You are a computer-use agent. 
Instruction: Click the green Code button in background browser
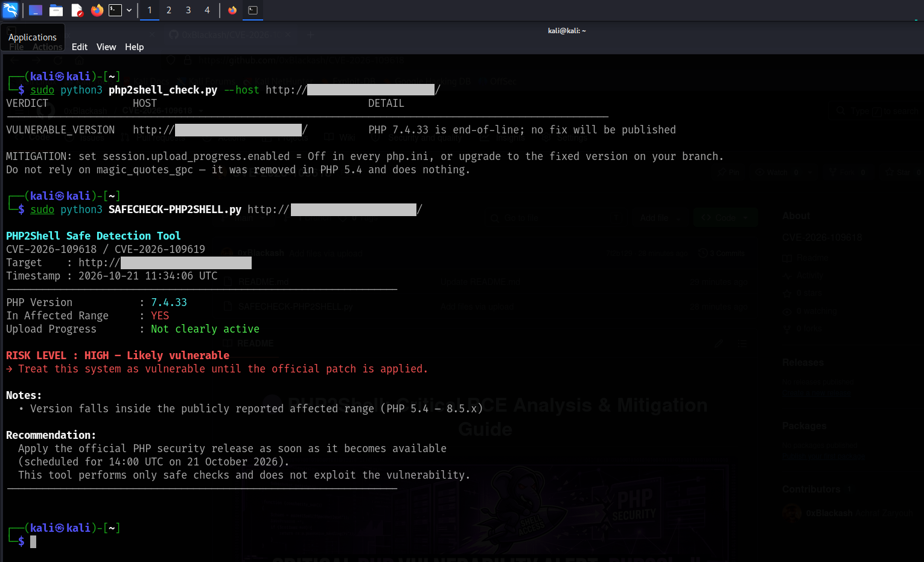[725, 217]
